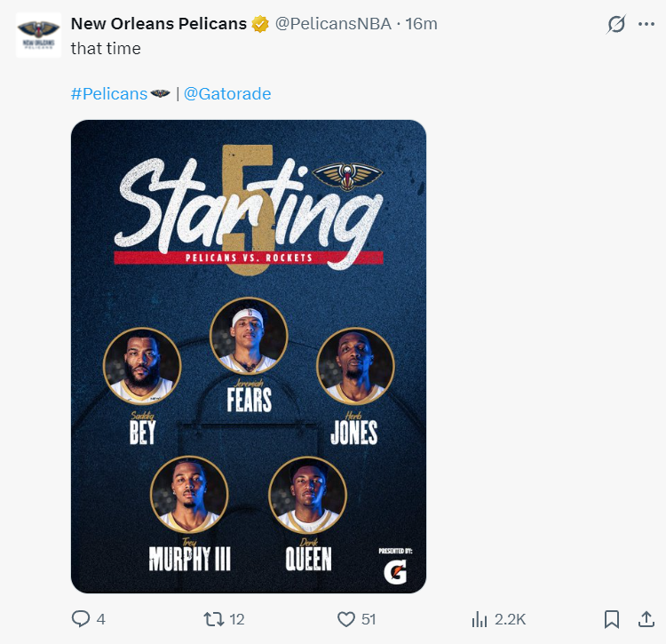Repost this Pelicans tweet
The height and width of the screenshot is (644, 666).
[x=213, y=619]
